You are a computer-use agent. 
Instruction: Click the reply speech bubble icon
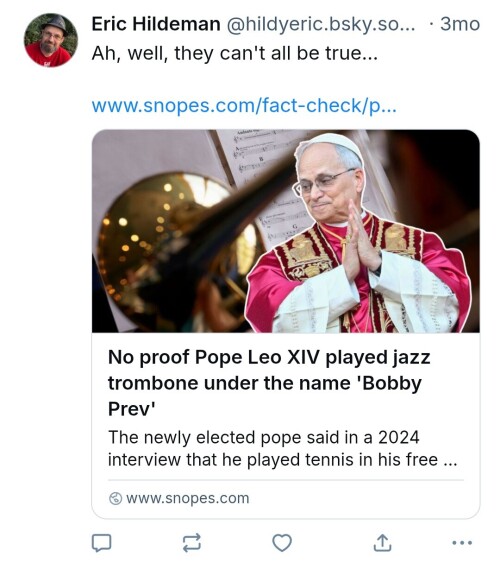tap(102, 543)
